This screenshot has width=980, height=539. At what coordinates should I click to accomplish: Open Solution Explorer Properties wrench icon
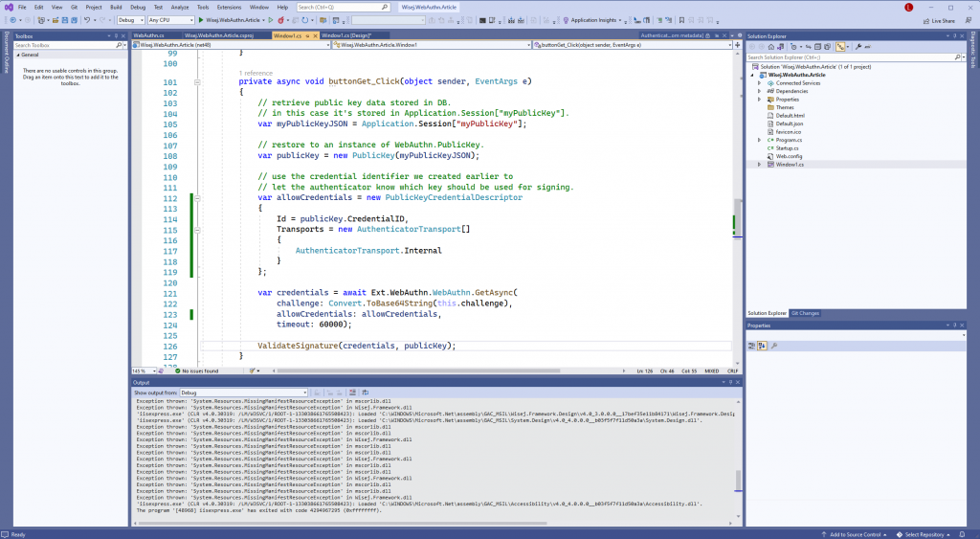(x=858, y=46)
